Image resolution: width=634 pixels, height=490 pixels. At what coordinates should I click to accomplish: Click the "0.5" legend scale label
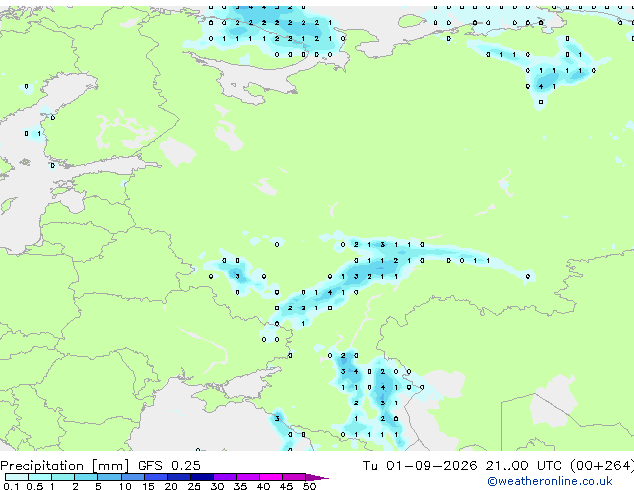click(x=34, y=486)
